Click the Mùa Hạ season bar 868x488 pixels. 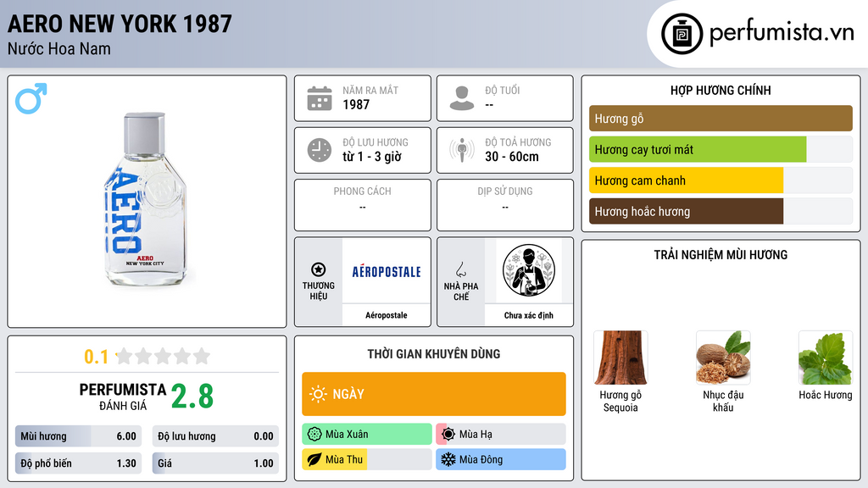[501, 435]
